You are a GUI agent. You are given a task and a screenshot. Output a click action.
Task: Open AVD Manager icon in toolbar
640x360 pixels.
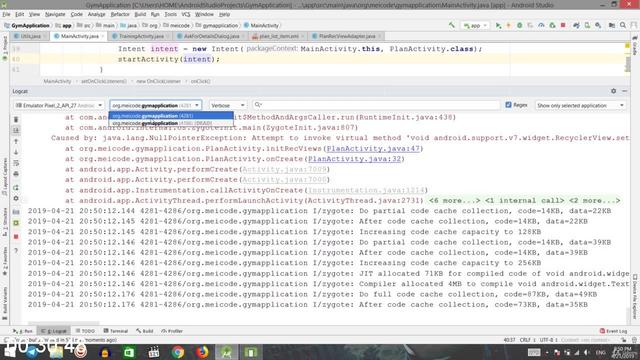tap(587, 25)
